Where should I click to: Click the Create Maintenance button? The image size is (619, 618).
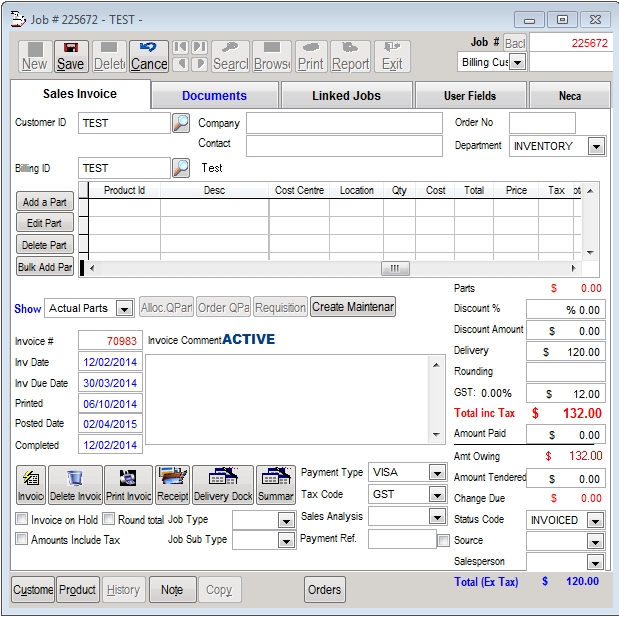(353, 307)
